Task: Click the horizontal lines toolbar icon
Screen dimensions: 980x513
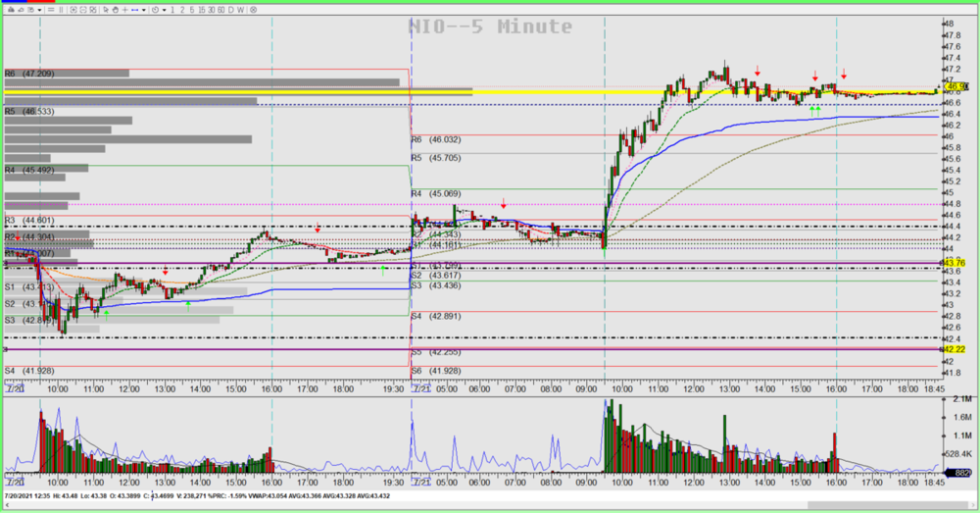Action: pyautogui.click(x=51, y=10)
